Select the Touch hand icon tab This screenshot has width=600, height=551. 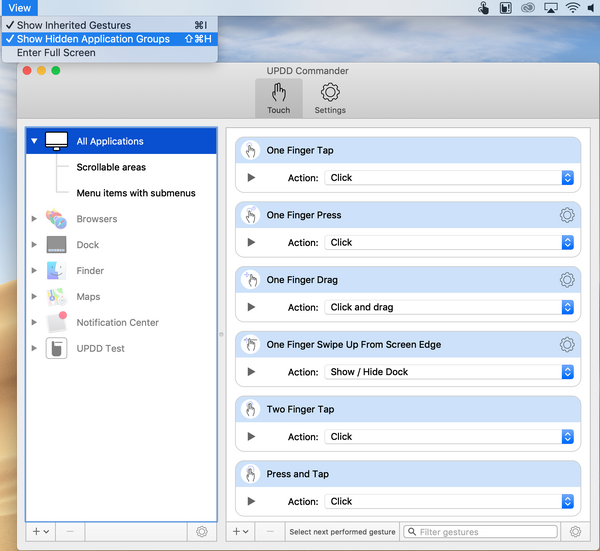click(278, 98)
